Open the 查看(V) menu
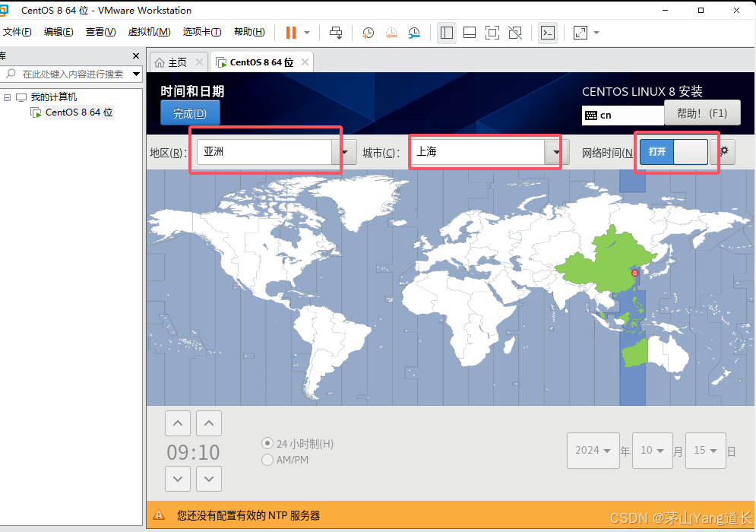Image resolution: width=756 pixels, height=532 pixels. tap(100, 32)
